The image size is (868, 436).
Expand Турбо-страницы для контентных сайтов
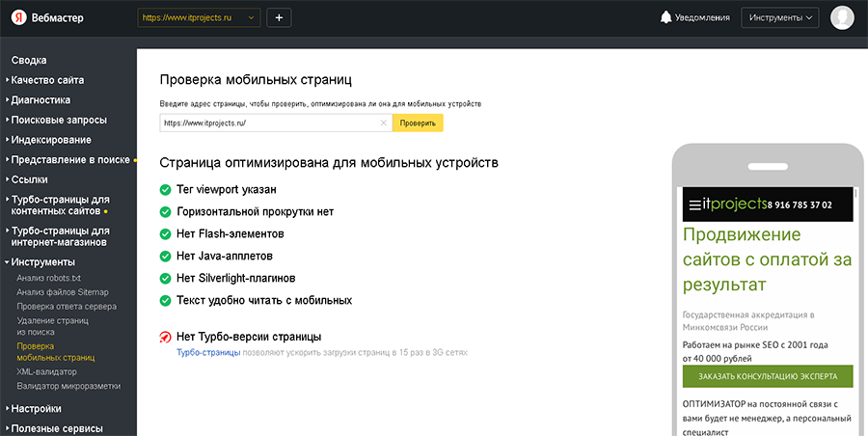click(x=60, y=205)
